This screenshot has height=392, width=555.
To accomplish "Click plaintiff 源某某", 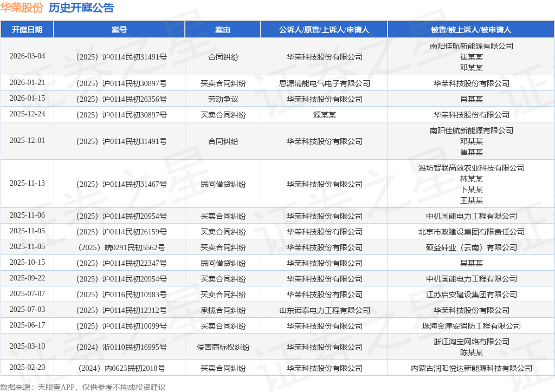I will pyautogui.click(x=325, y=115).
